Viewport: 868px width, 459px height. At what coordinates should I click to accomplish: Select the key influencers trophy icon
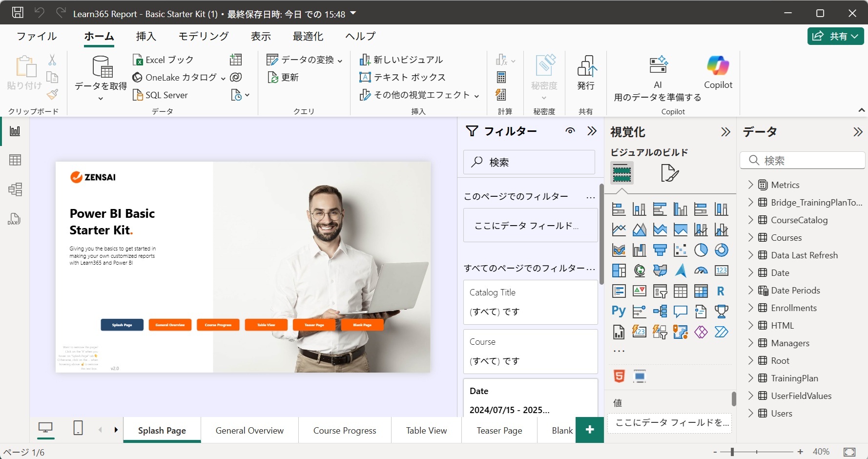(x=721, y=312)
